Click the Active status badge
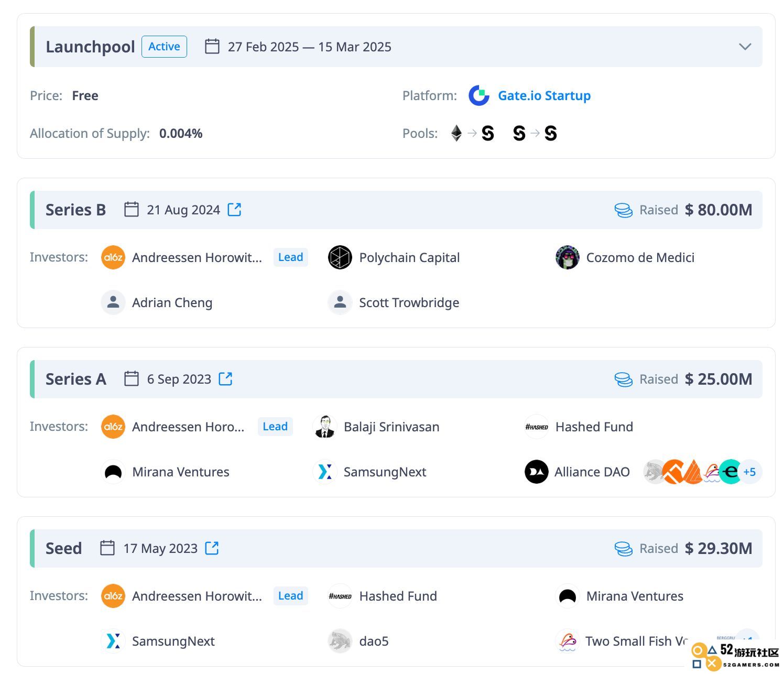The height and width of the screenshot is (674, 784). [164, 47]
